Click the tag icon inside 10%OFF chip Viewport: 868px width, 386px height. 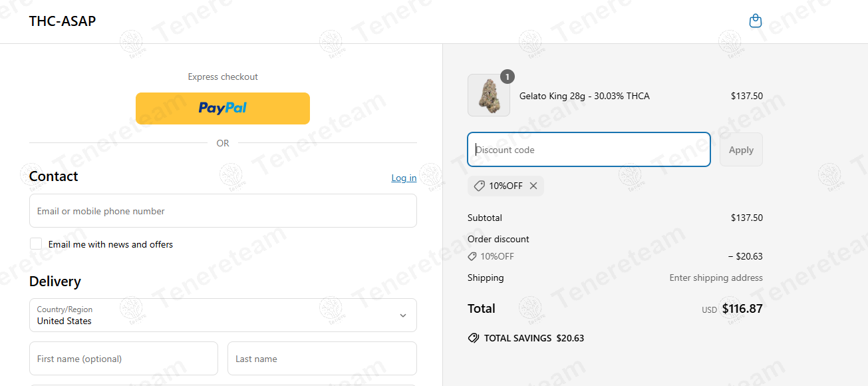(x=479, y=186)
